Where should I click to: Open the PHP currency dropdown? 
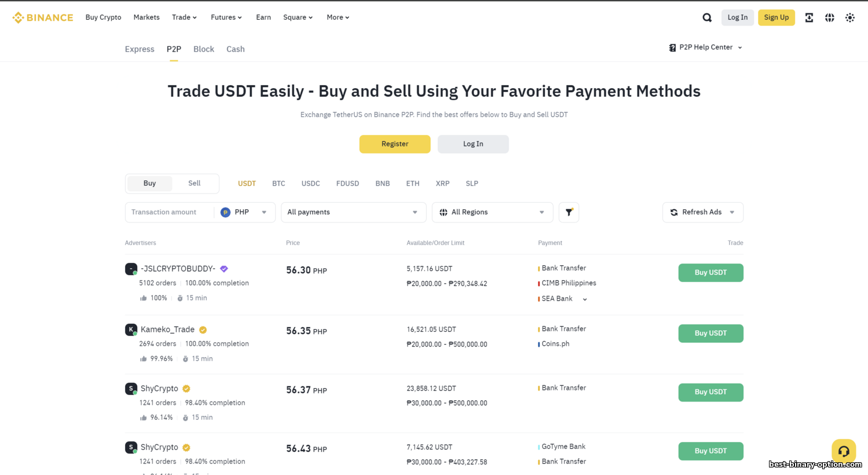pyautogui.click(x=244, y=212)
